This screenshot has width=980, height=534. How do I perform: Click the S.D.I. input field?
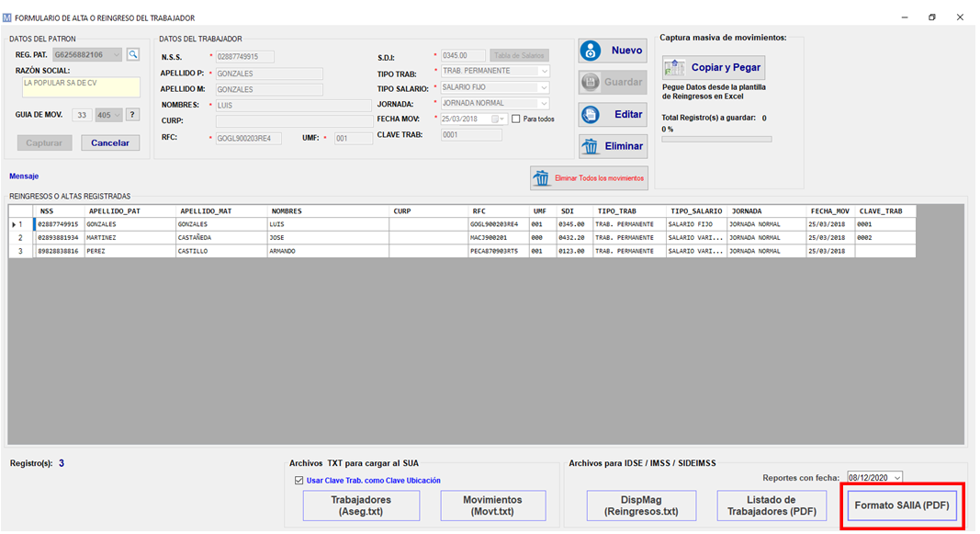[x=463, y=56]
